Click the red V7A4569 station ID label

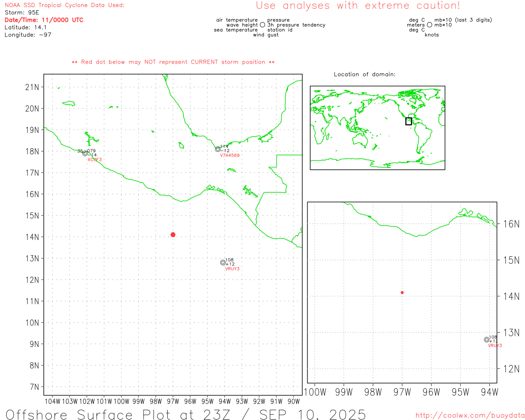click(230, 155)
